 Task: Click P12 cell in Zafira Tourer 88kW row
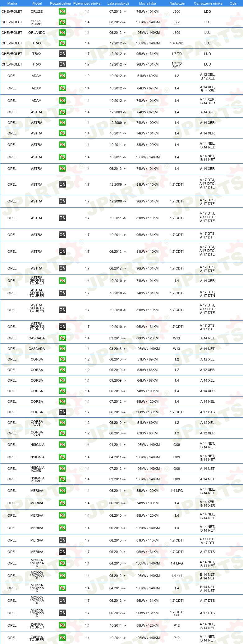(x=177, y=625)
